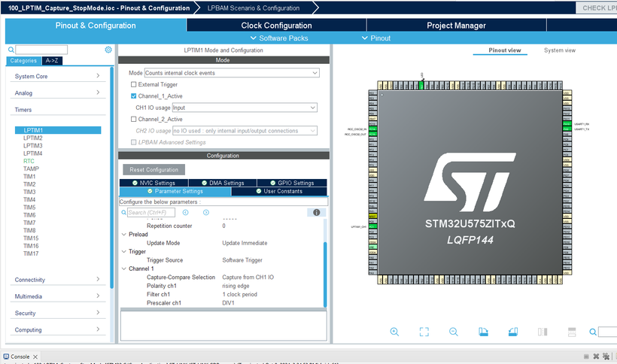Expand the Multimedia category
617x364 pixels.
point(57,296)
